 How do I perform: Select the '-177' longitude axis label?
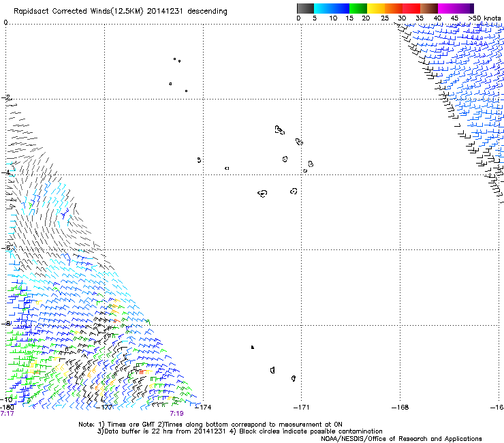coord(105,408)
